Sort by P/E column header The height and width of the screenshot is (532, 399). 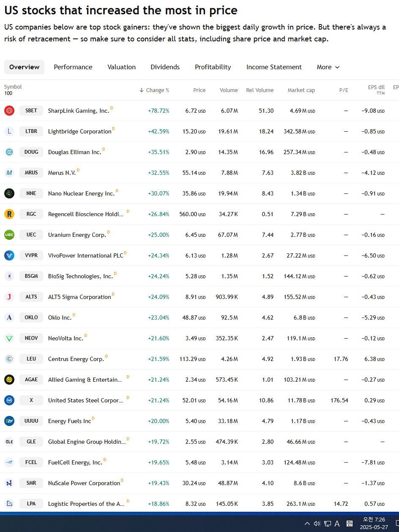pyautogui.click(x=344, y=90)
